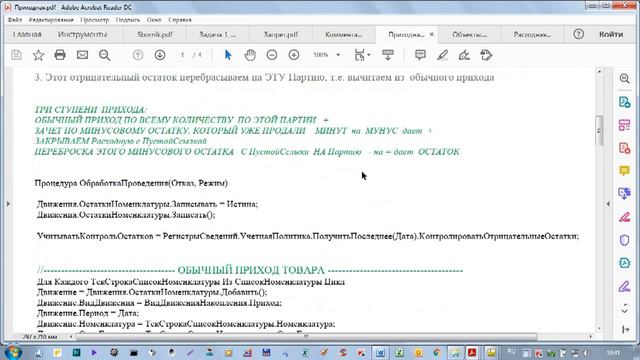This screenshot has height=360, width=640.
Task: Open the Find text magnifier icon
Action: [104, 55]
